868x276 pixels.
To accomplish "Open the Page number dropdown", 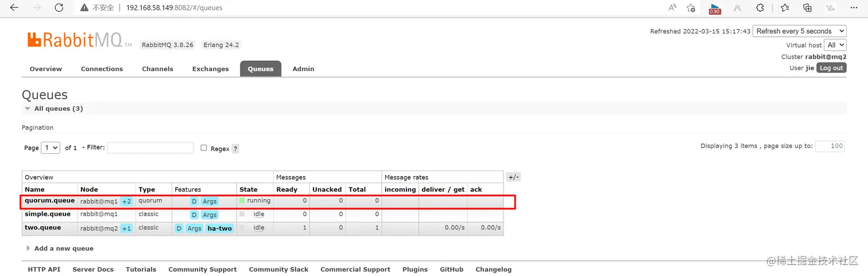I will point(51,147).
